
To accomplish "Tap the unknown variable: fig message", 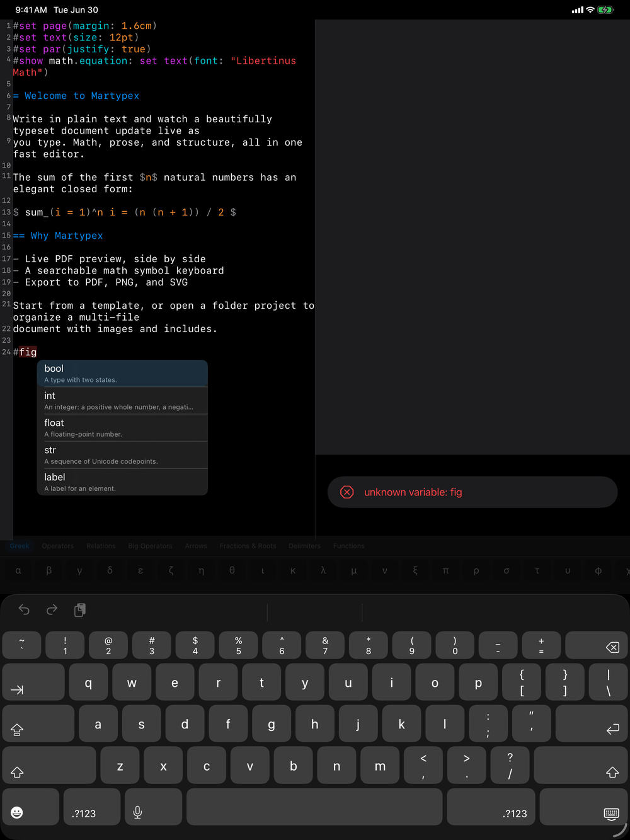I will point(413,492).
